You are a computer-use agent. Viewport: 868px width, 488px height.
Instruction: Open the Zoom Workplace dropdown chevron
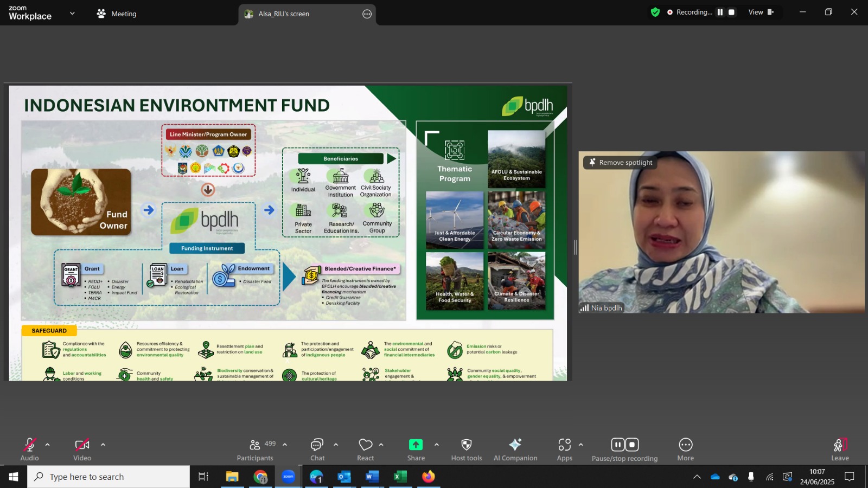(72, 13)
